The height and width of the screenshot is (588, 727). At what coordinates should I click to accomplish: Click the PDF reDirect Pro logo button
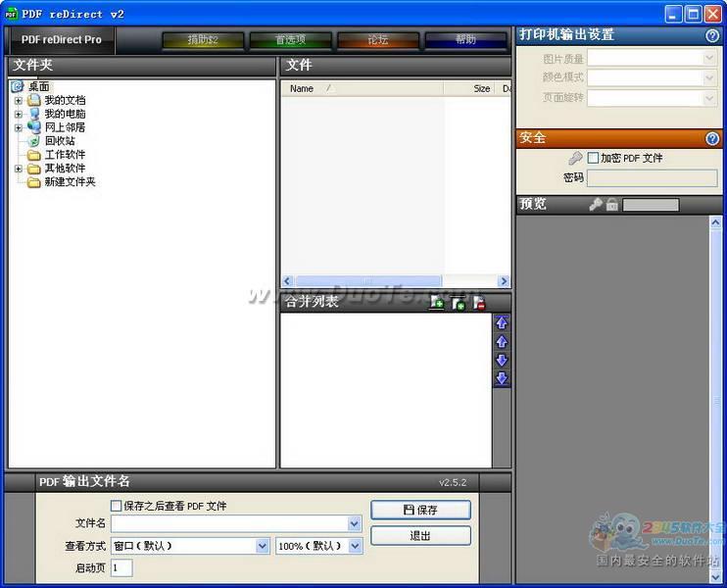tap(62, 40)
